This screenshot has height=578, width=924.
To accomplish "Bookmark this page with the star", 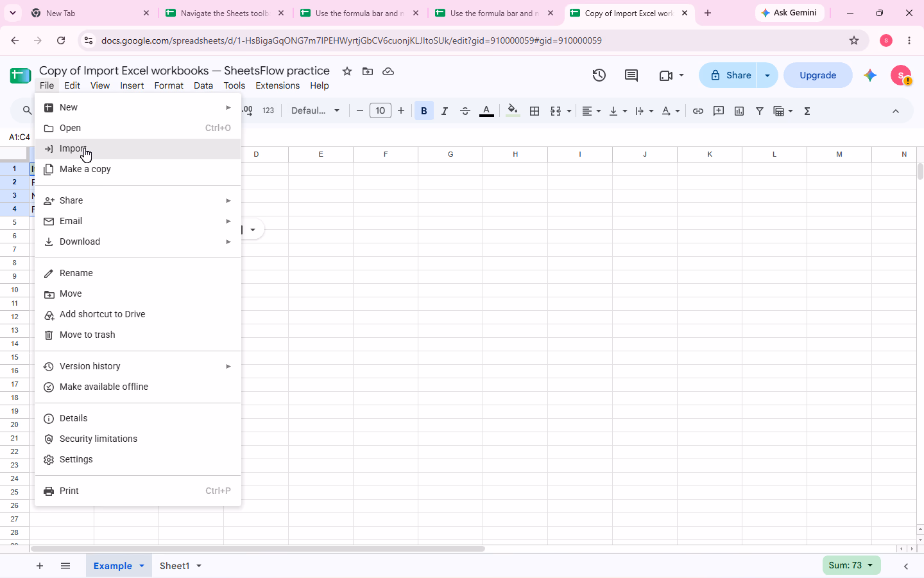I will (x=854, y=40).
